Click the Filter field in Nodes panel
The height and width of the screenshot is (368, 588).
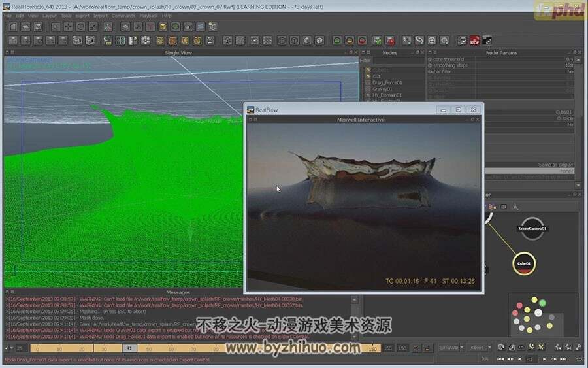[399, 60]
